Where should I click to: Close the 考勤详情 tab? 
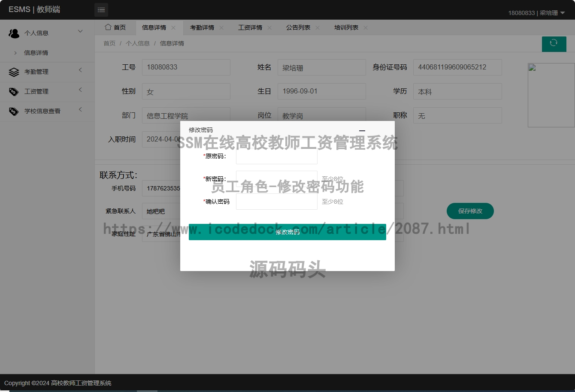click(221, 27)
